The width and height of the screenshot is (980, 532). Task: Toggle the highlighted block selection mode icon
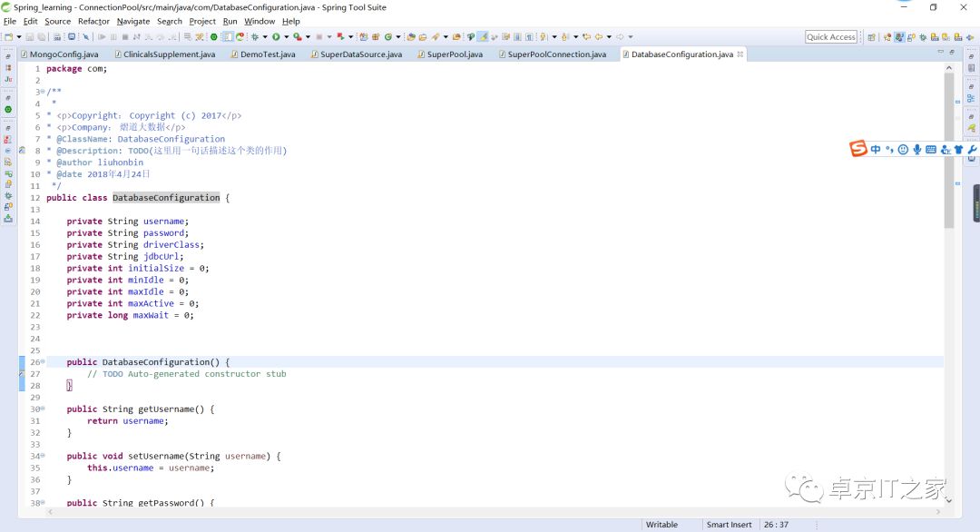pos(228,37)
